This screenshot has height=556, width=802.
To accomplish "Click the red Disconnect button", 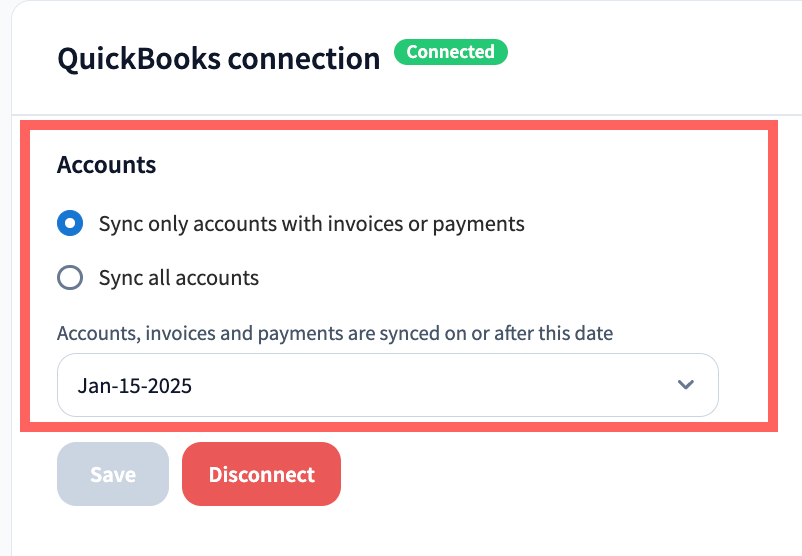I will tap(262, 474).
